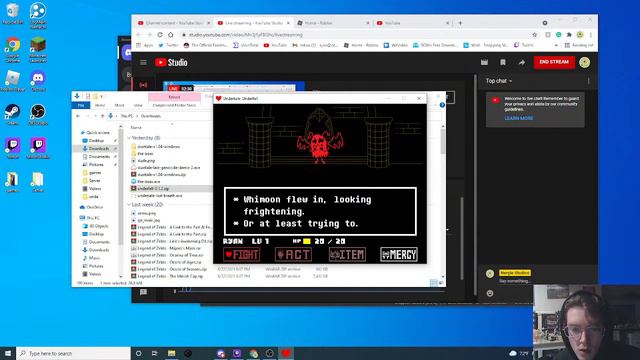Image resolution: width=640 pixels, height=360 pixels.
Task: Click the MERCY button in Undertale
Action: pos(399,255)
